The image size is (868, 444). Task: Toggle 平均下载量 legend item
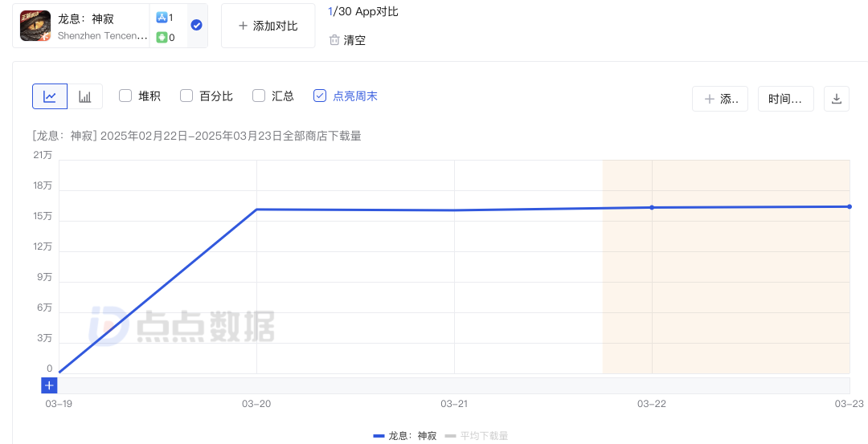[477, 436]
